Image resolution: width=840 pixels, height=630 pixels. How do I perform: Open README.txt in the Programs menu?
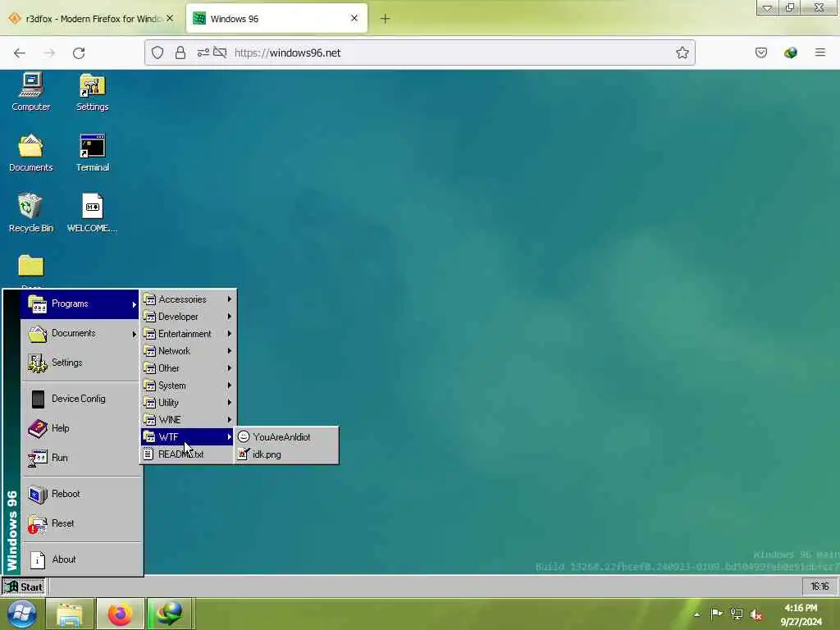tap(188, 454)
